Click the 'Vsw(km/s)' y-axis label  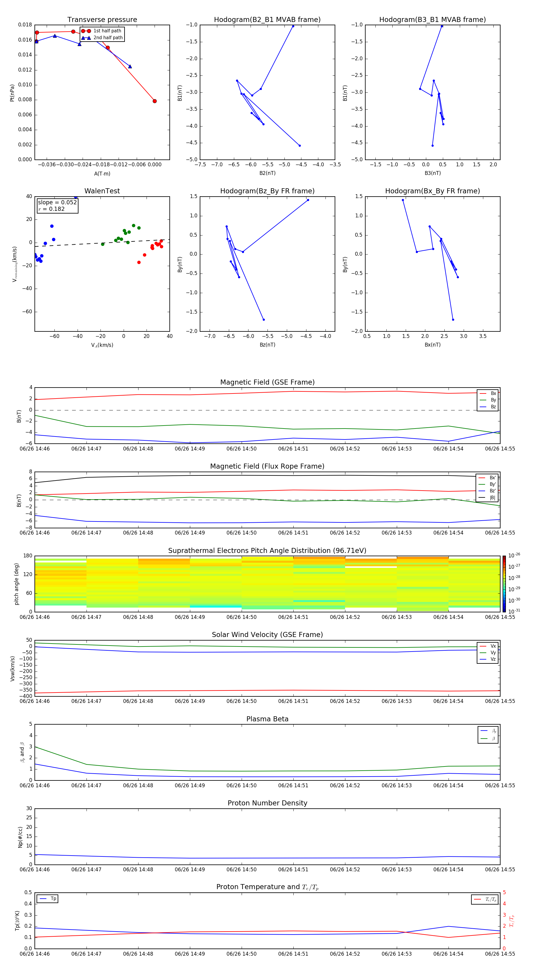click(12, 668)
